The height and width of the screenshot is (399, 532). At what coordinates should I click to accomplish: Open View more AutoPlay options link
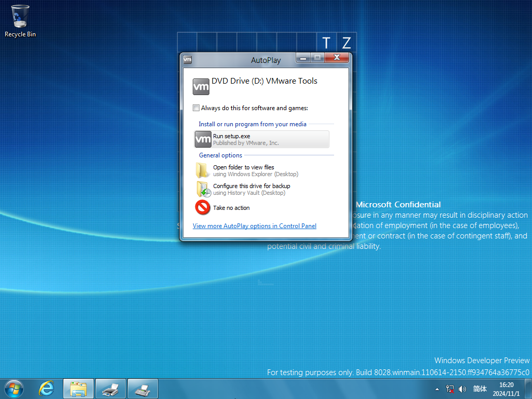(255, 226)
